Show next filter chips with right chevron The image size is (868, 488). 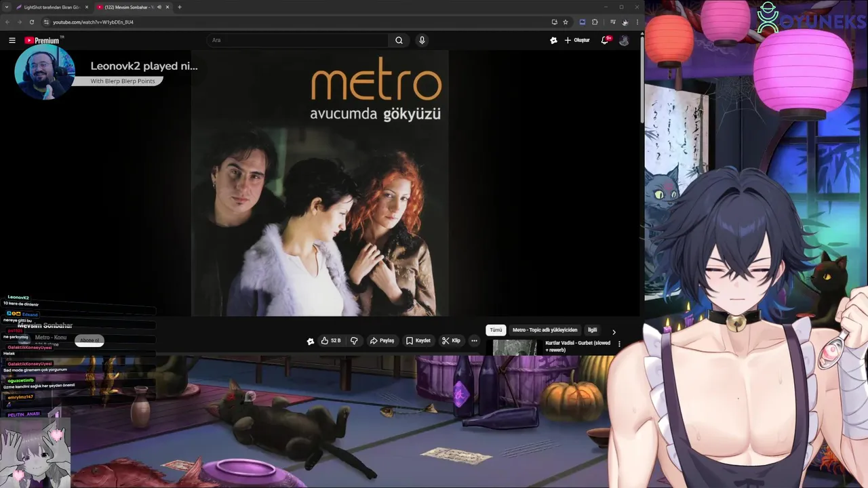point(614,332)
